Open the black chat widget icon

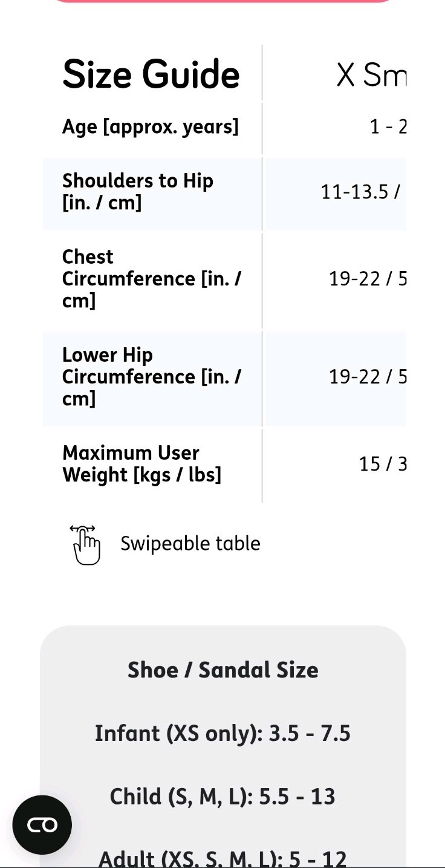pyautogui.click(x=42, y=824)
